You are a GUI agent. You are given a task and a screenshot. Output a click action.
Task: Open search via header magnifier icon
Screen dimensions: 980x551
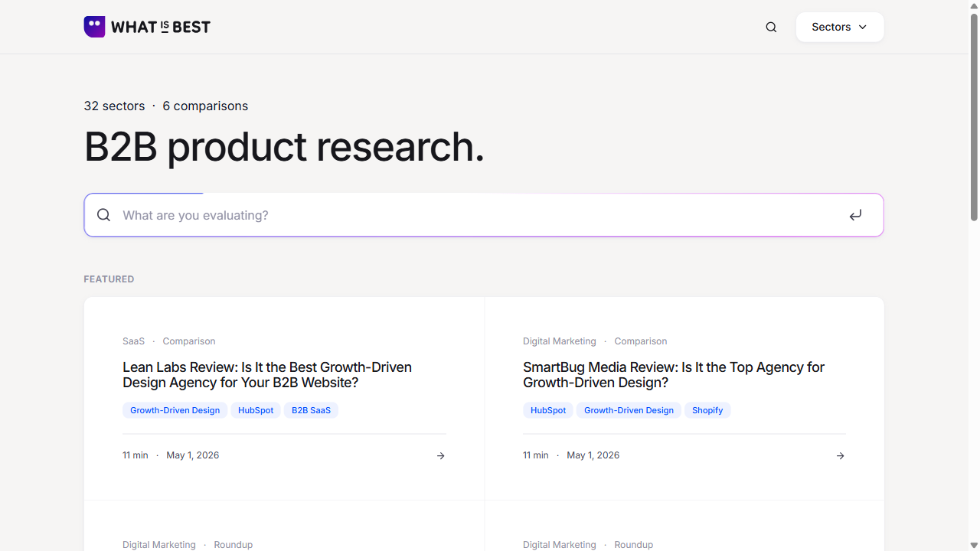pyautogui.click(x=771, y=27)
